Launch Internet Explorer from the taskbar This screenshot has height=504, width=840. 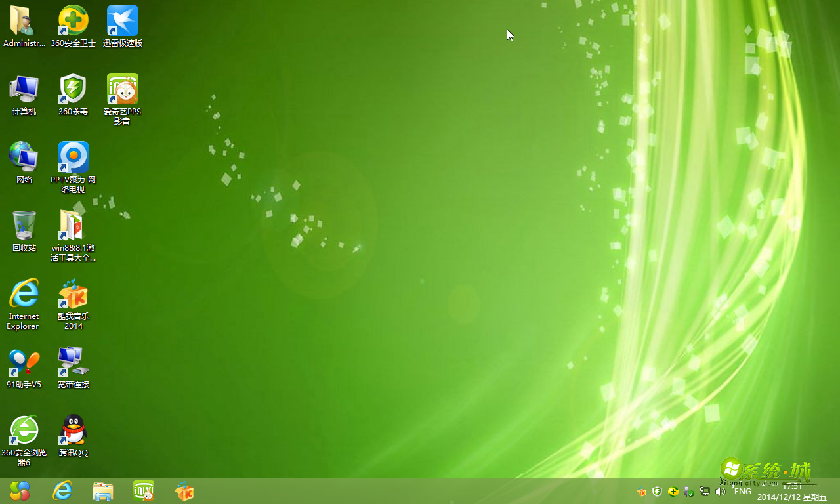tap(62, 491)
